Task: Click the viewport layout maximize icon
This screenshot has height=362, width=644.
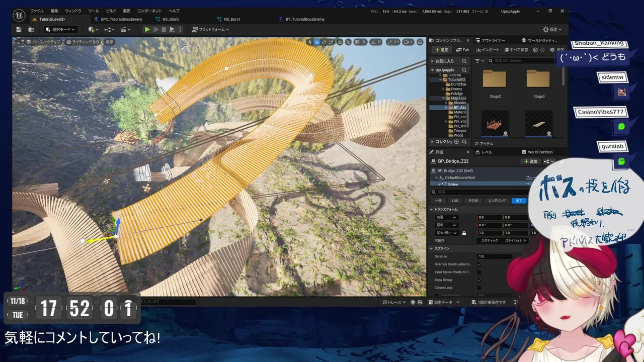Action: pos(420,42)
